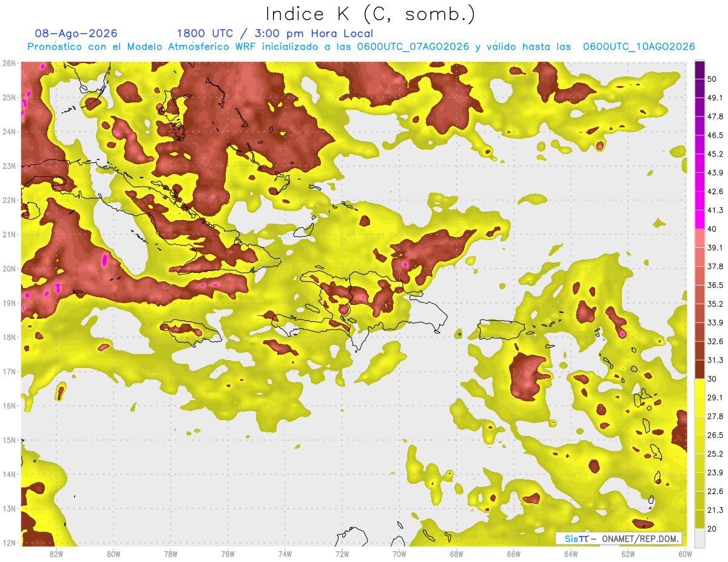Click the 60W longitude label
This screenshot has width=728, height=562.
[685, 554]
